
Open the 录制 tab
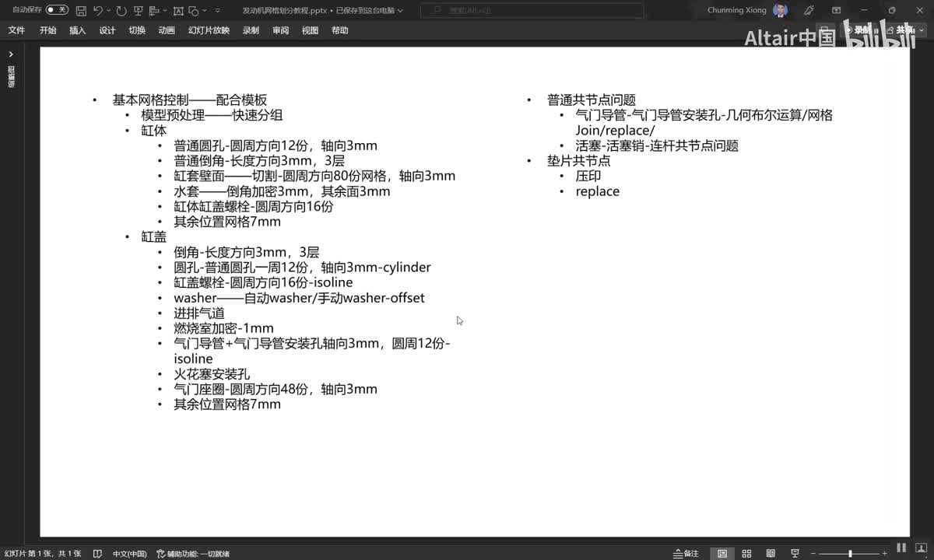251,30
